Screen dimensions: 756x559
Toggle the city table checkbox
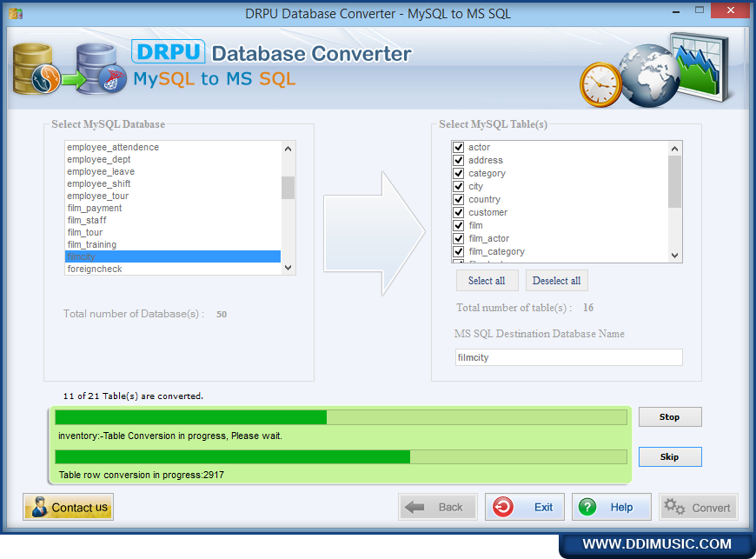459,186
